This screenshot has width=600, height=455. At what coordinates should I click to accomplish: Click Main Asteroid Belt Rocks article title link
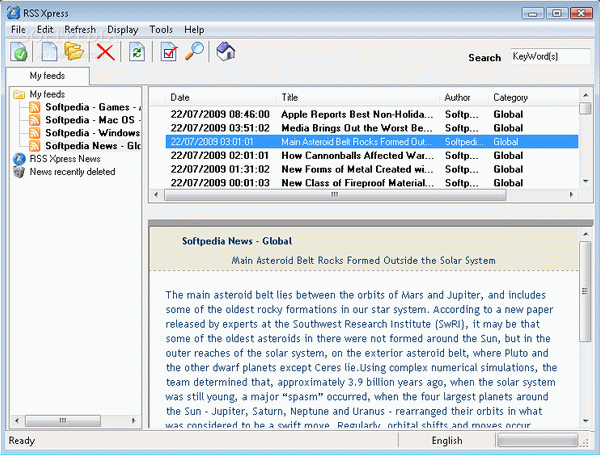click(363, 261)
